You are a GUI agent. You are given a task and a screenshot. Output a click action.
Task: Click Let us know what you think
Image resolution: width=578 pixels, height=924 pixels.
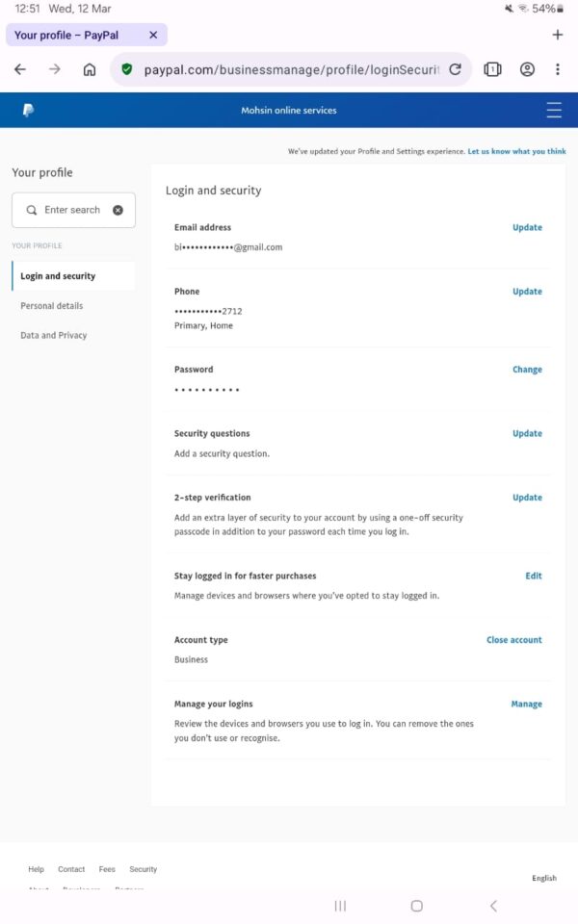click(516, 152)
